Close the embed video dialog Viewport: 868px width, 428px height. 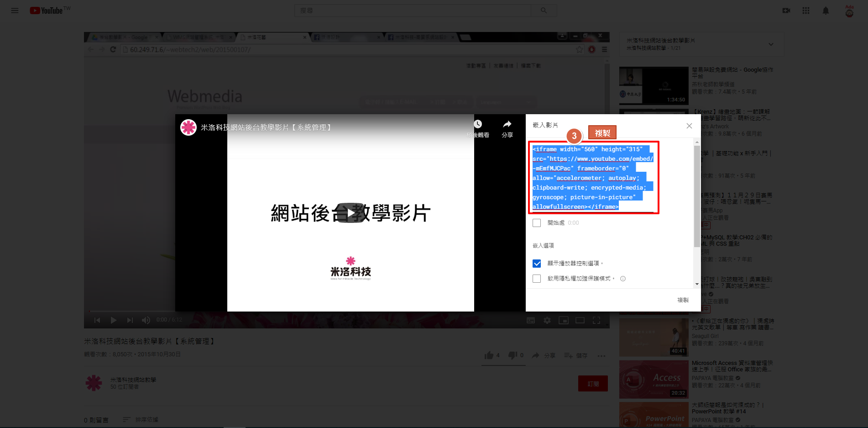(x=689, y=126)
